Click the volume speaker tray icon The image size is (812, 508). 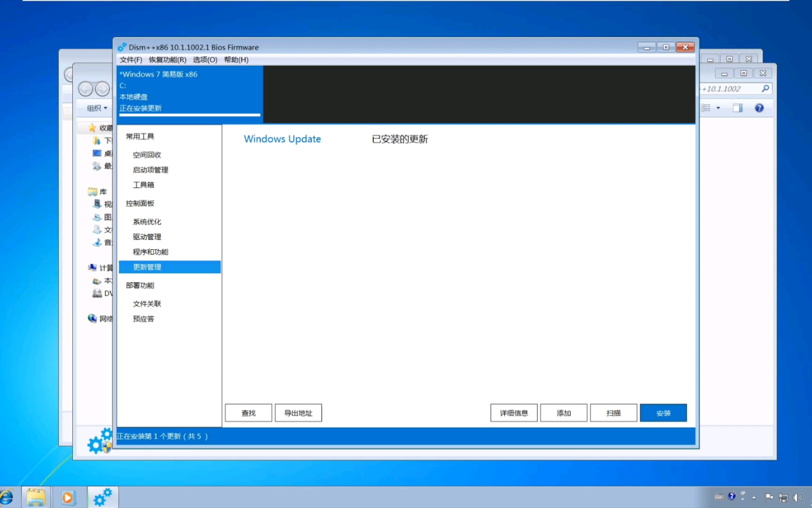coord(797,497)
